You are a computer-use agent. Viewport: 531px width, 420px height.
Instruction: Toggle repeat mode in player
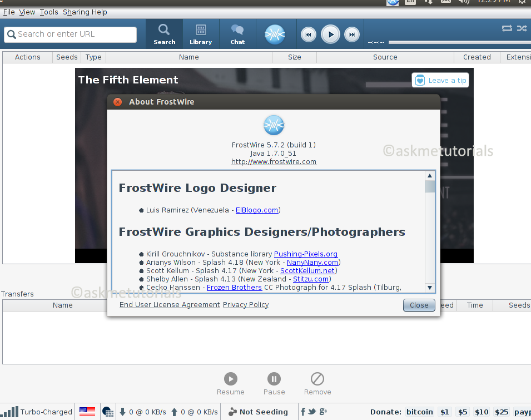507,28
